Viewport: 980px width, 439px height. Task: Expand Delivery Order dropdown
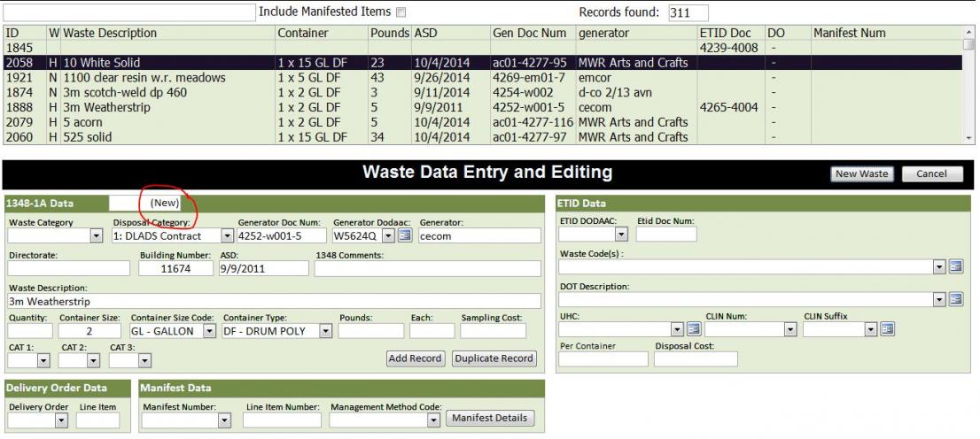pyautogui.click(x=61, y=420)
